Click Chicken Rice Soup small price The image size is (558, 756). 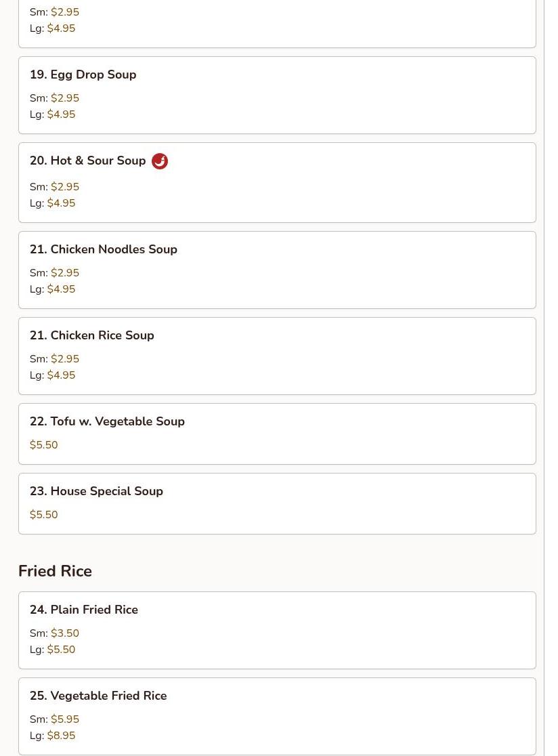tap(65, 359)
